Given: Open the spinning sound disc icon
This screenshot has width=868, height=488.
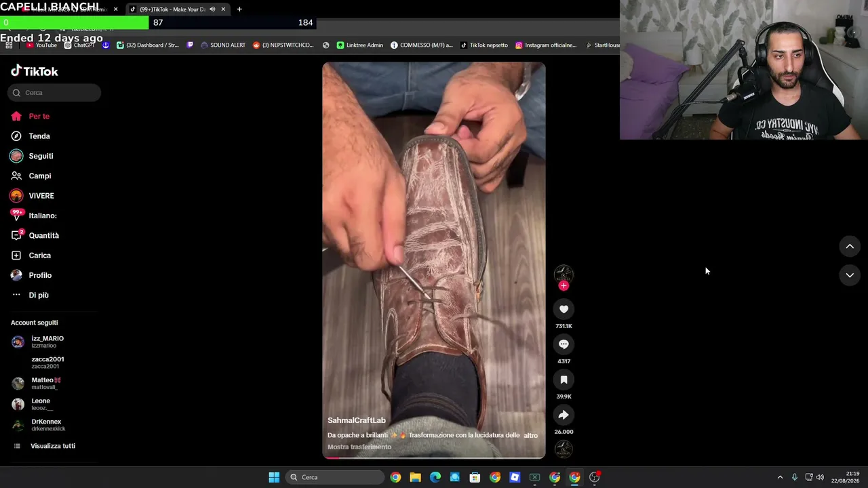Looking at the screenshot, I should [x=564, y=448].
